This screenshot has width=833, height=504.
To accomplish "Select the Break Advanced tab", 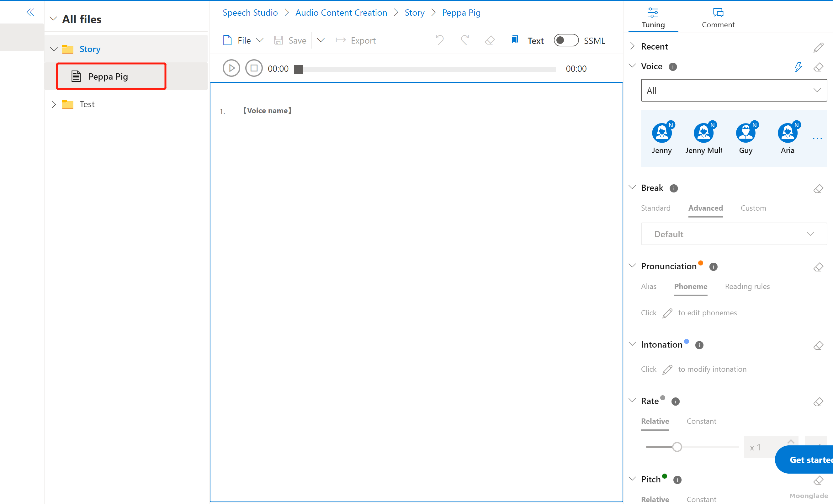I will click(706, 208).
